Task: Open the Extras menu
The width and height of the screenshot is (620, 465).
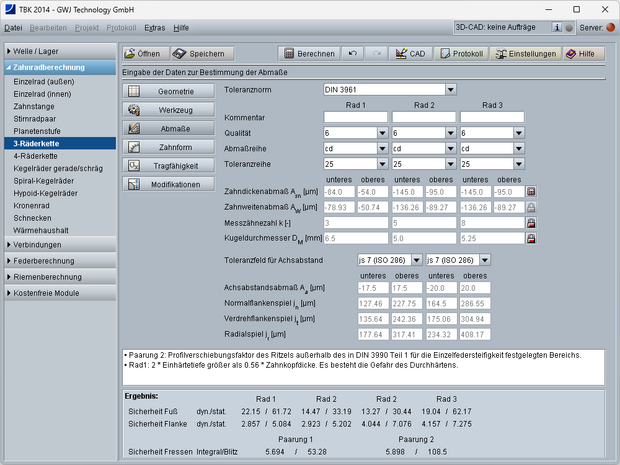Action: (x=154, y=27)
